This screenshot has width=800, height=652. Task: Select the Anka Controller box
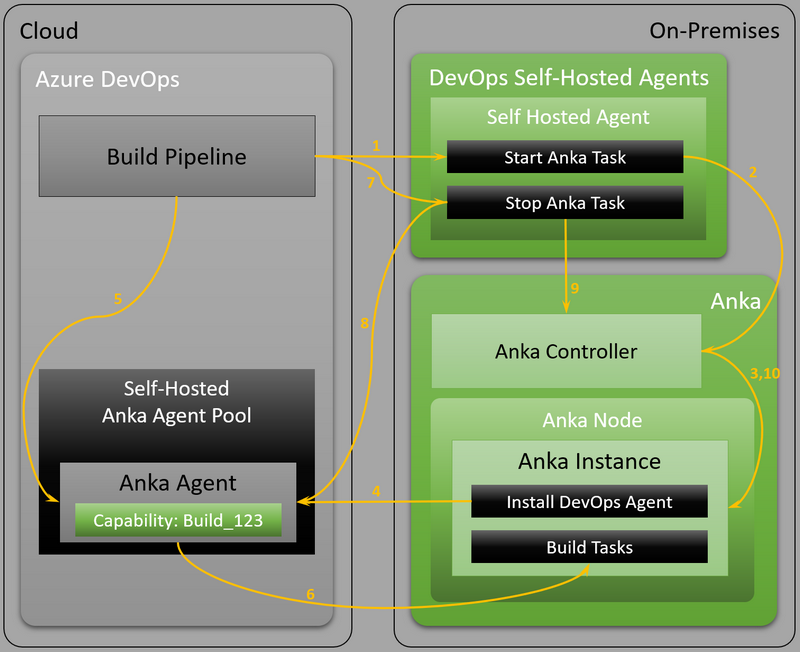(x=565, y=351)
